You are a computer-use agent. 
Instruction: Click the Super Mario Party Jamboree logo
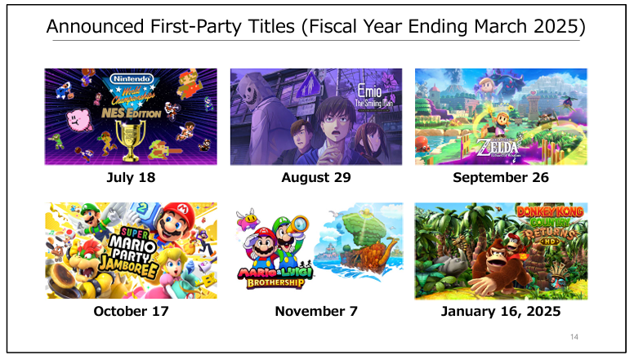pos(129,253)
